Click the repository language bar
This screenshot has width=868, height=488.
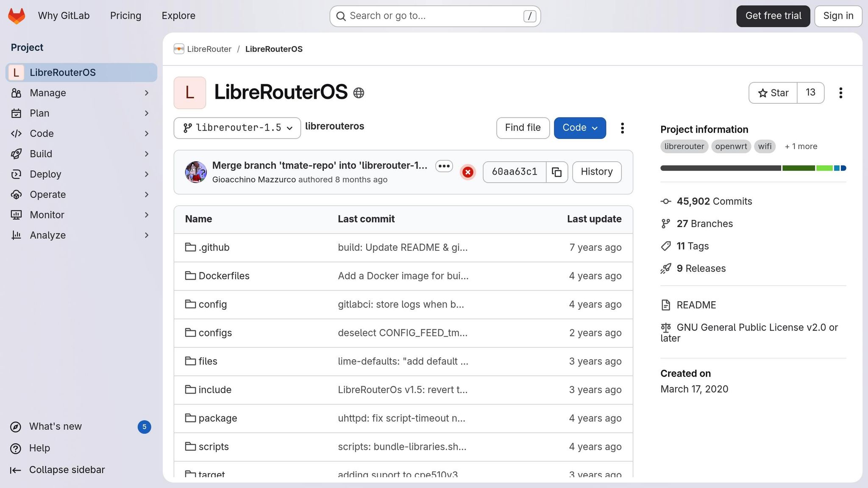click(x=753, y=168)
